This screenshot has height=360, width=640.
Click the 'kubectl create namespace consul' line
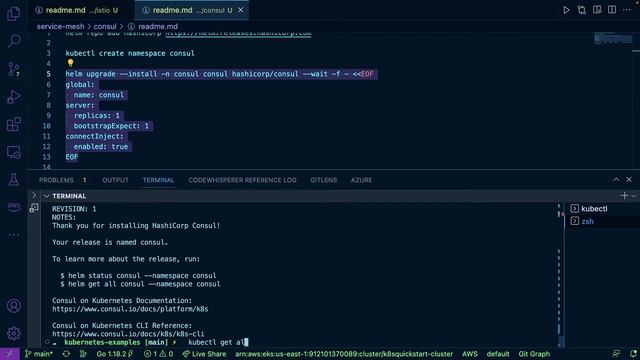point(130,53)
